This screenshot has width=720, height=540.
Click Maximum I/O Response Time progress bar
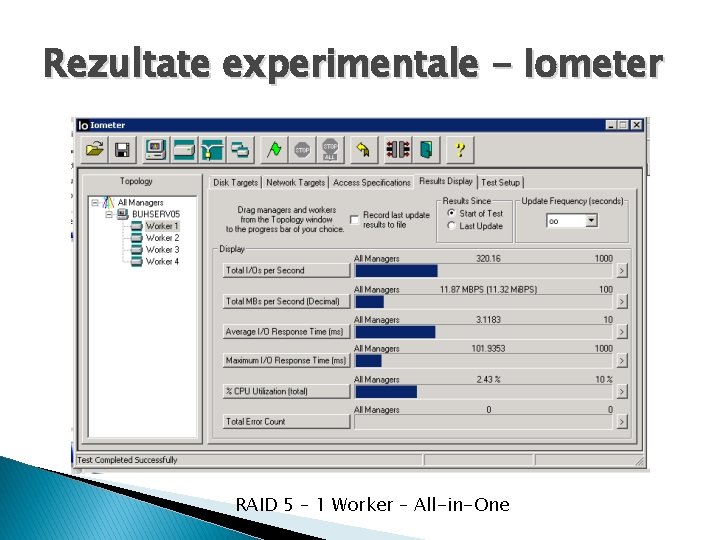[x=484, y=361]
